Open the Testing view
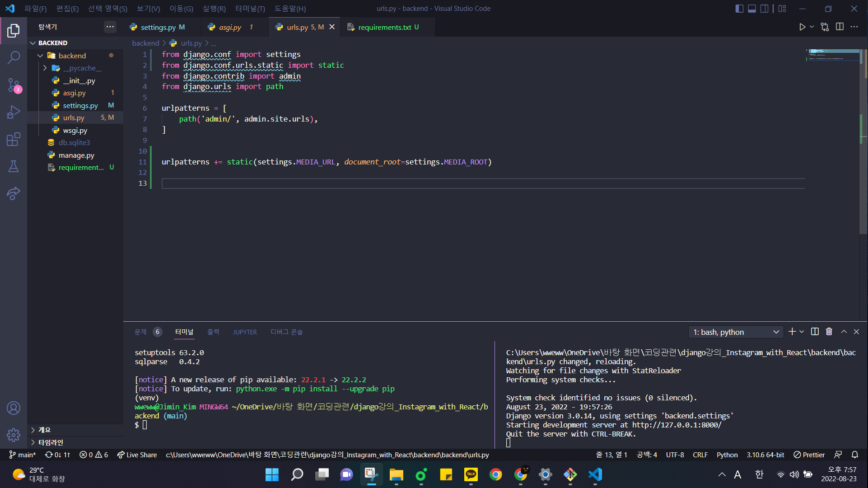 (14, 166)
